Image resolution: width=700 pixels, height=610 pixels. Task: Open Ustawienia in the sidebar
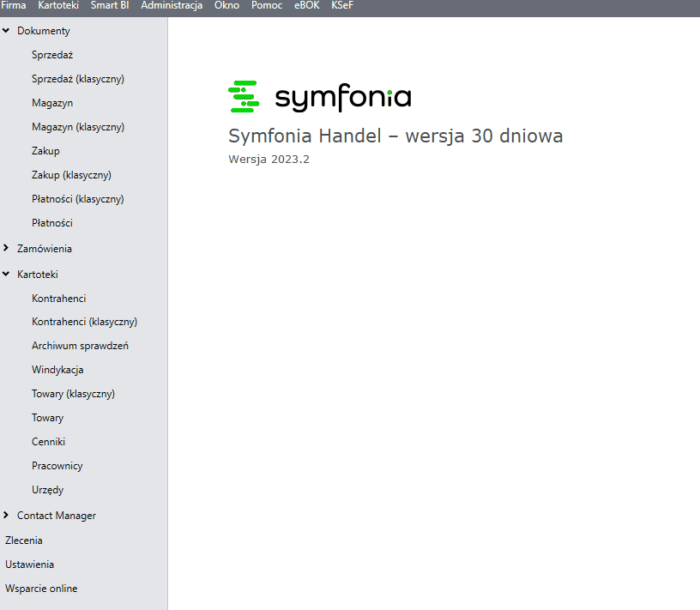[x=29, y=565]
